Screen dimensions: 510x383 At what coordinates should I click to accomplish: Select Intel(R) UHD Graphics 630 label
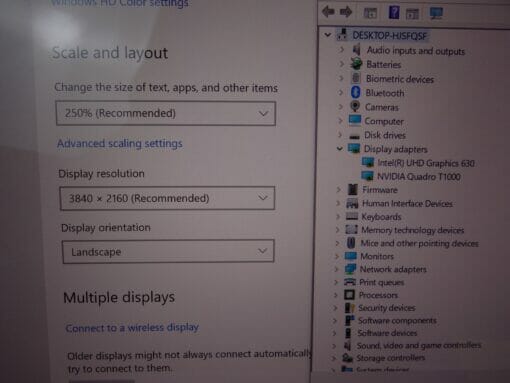(426, 163)
